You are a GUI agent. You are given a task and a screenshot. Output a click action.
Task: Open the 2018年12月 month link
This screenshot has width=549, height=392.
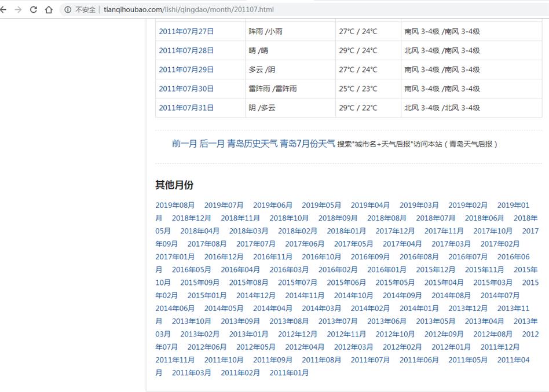(x=192, y=218)
